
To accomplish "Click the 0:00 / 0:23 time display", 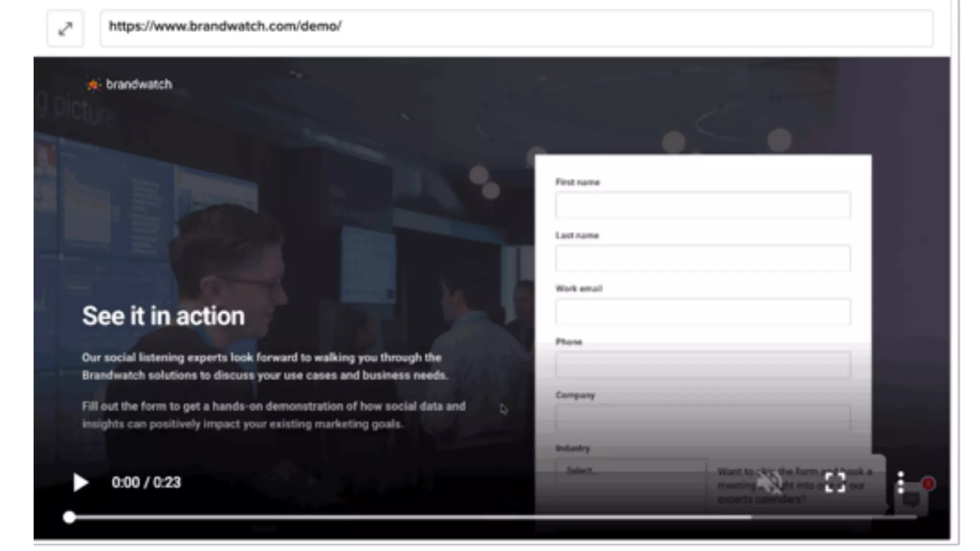I will tap(146, 482).
